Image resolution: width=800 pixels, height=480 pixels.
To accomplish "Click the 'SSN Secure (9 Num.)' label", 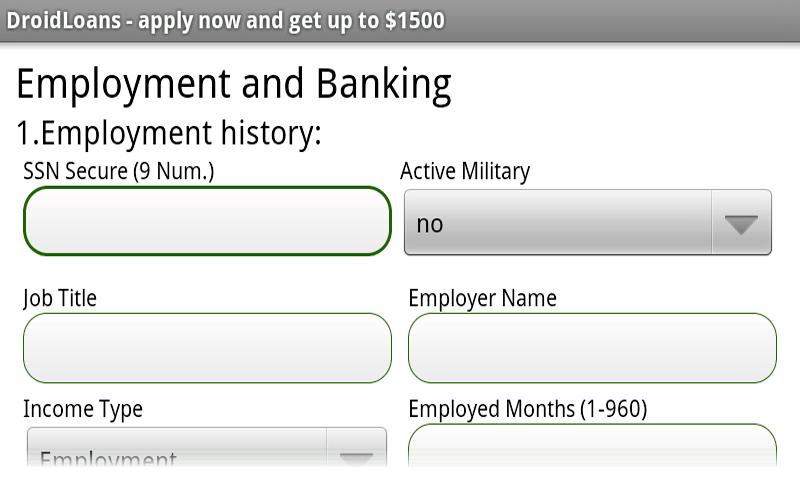I will pos(118,171).
